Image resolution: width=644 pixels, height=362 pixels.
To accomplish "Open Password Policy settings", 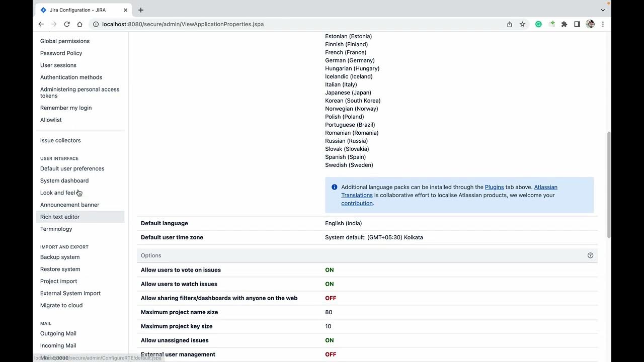I will [61, 53].
